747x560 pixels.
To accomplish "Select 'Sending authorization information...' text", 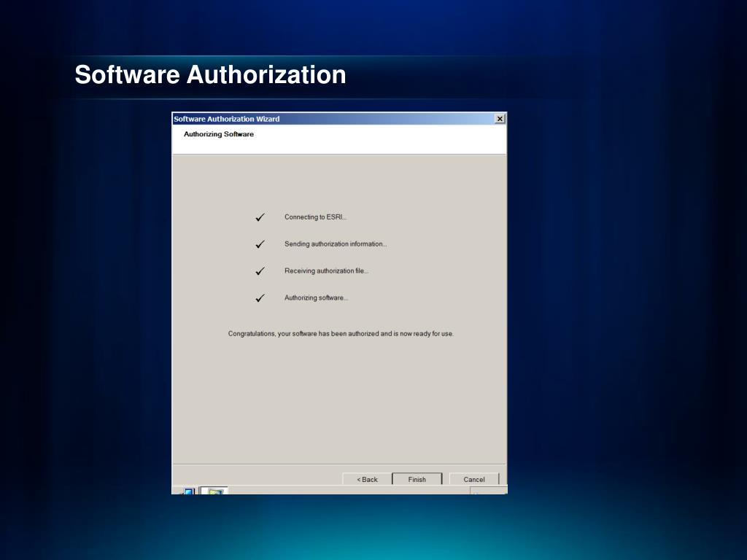I will [336, 244].
